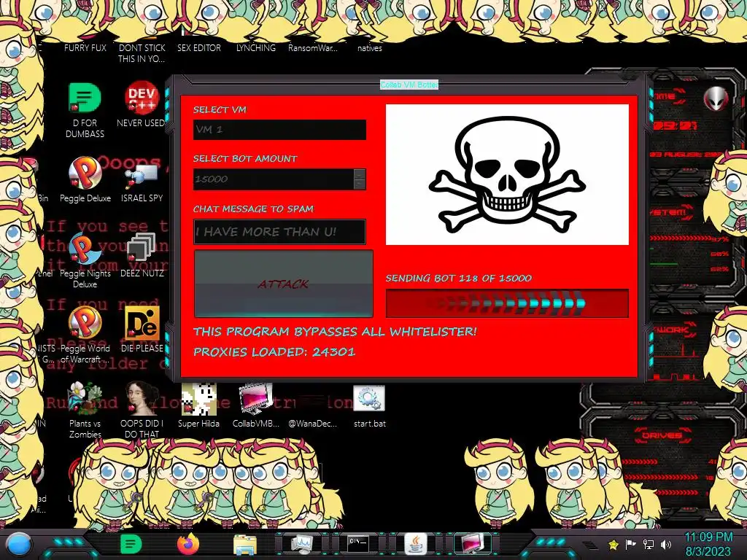
Task: Open the Action Center flag tray icon
Action: pos(631,544)
